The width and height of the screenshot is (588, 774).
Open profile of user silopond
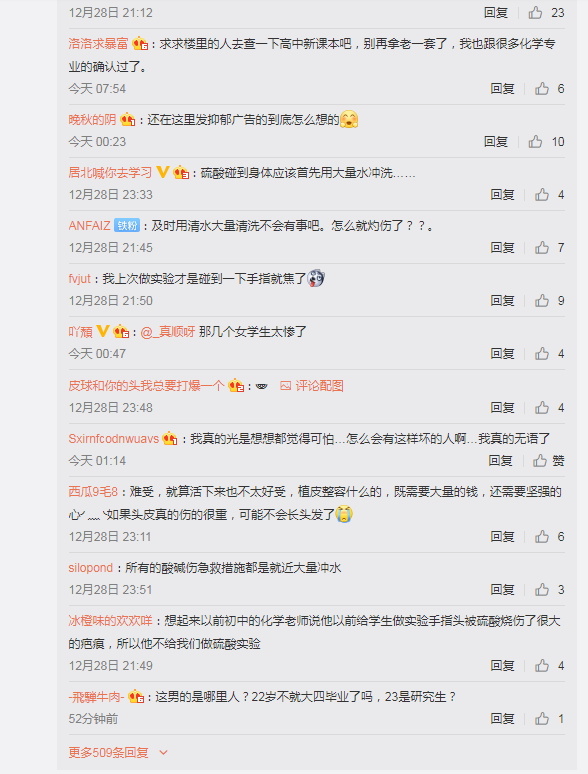(90, 568)
